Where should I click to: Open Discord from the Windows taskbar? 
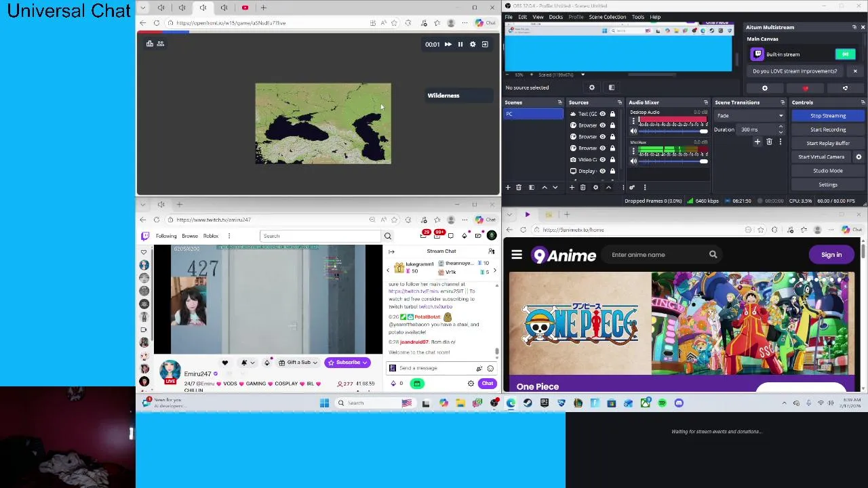pyautogui.click(x=679, y=403)
